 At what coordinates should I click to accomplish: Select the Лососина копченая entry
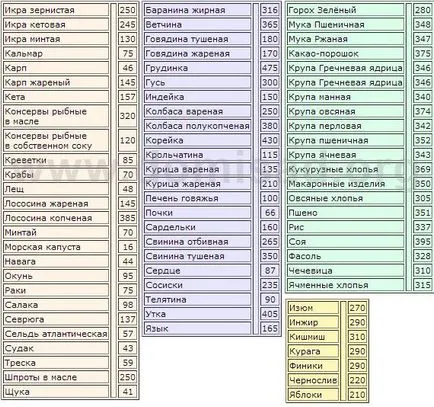point(56,218)
